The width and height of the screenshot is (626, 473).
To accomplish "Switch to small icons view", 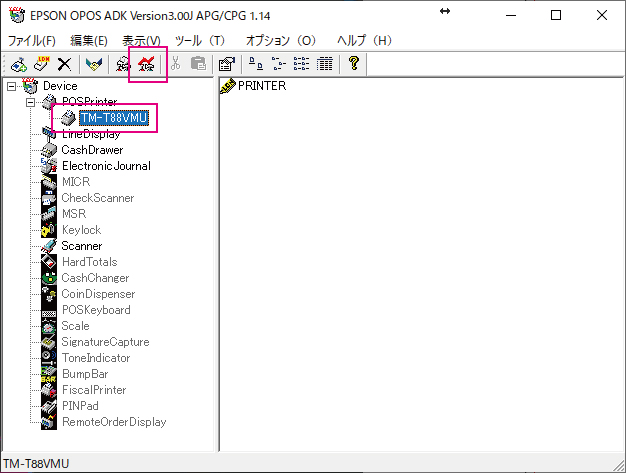I will (279, 63).
